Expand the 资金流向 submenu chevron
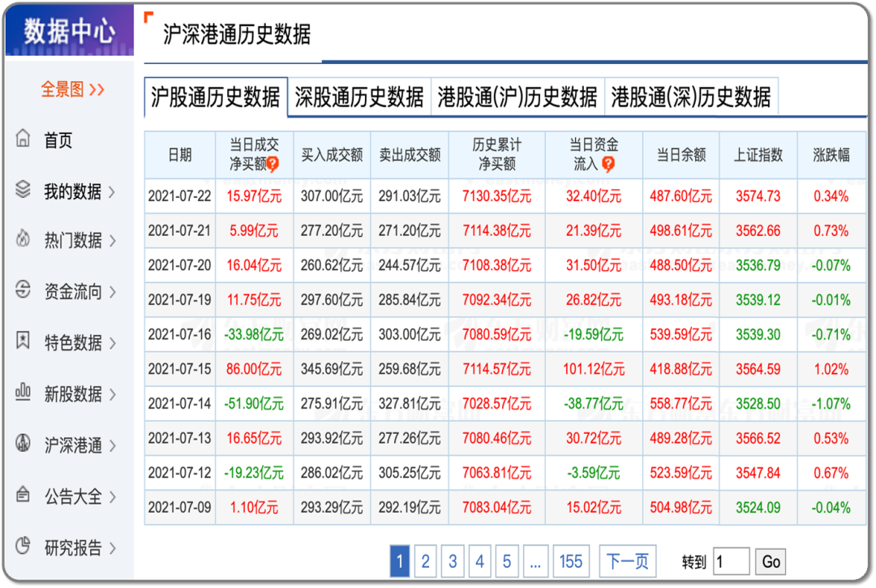Image resolution: width=876 pixels, height=588 pixels. click(x=112, y=291)
